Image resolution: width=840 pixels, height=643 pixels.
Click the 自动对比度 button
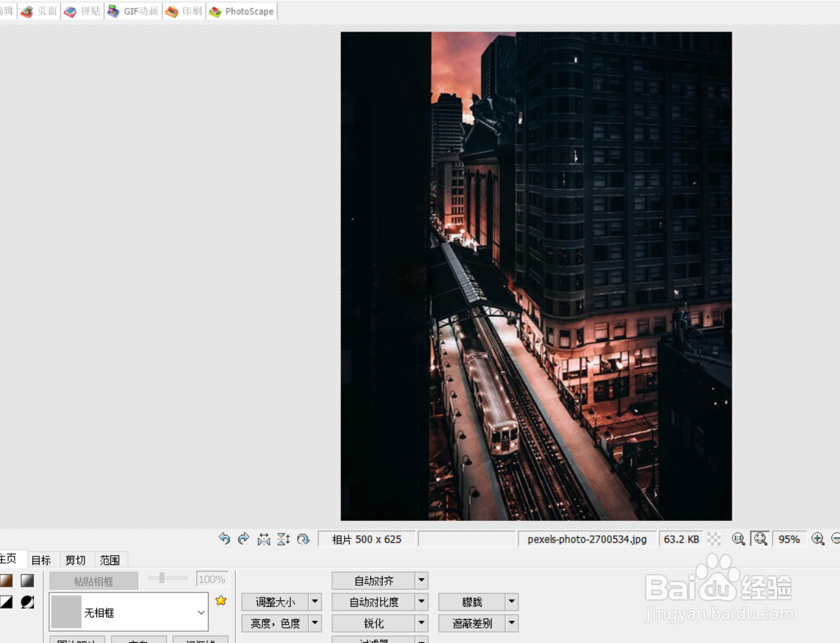click(x=373, y=602)
